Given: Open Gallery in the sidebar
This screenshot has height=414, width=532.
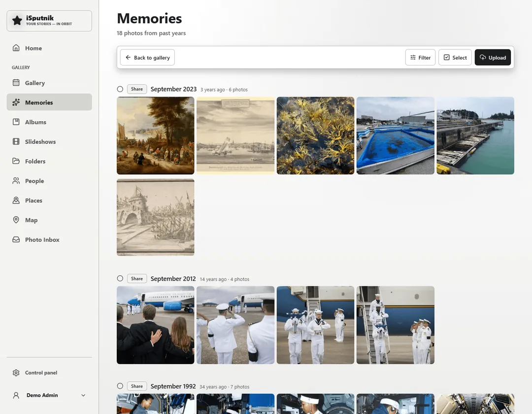Looking at the screenshot, I should (x=49, y=82).
